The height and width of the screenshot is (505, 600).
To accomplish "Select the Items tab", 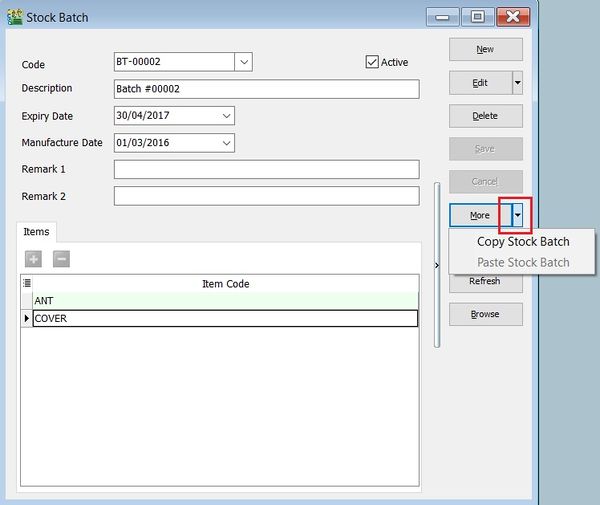I will 36,231.
